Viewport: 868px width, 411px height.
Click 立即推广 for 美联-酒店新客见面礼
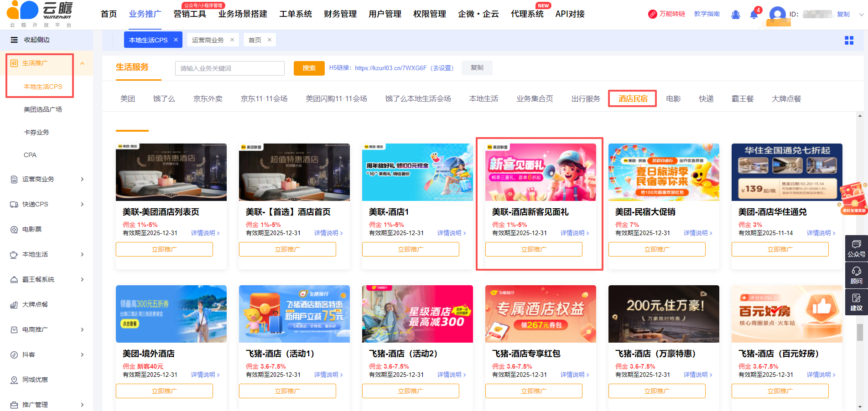click(x=534, y=249)
